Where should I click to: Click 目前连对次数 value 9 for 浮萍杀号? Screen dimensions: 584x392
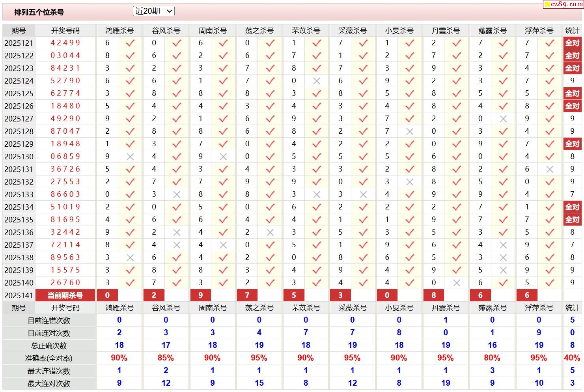pyautogui.click(x=539, y=333)
